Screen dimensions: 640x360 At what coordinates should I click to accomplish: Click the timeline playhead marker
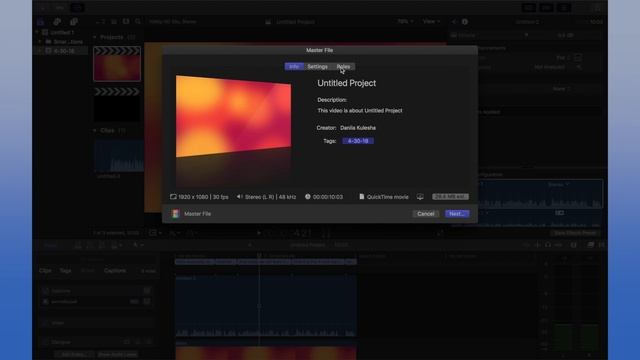(x=259, y=256)
